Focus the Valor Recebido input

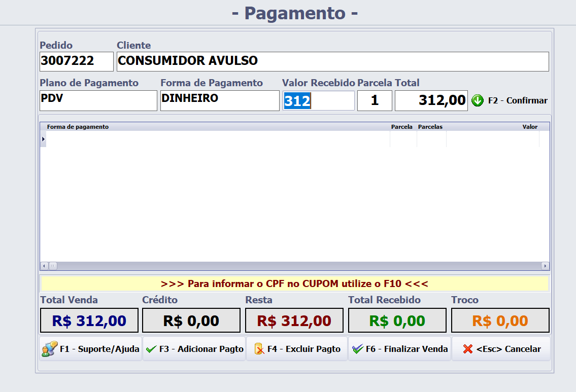pos(318,101)
